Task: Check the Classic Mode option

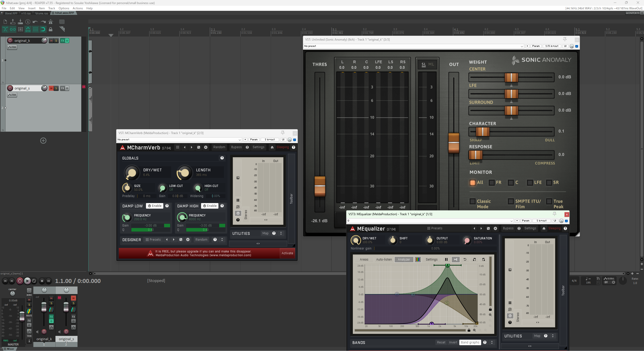Action: point(473,201)
